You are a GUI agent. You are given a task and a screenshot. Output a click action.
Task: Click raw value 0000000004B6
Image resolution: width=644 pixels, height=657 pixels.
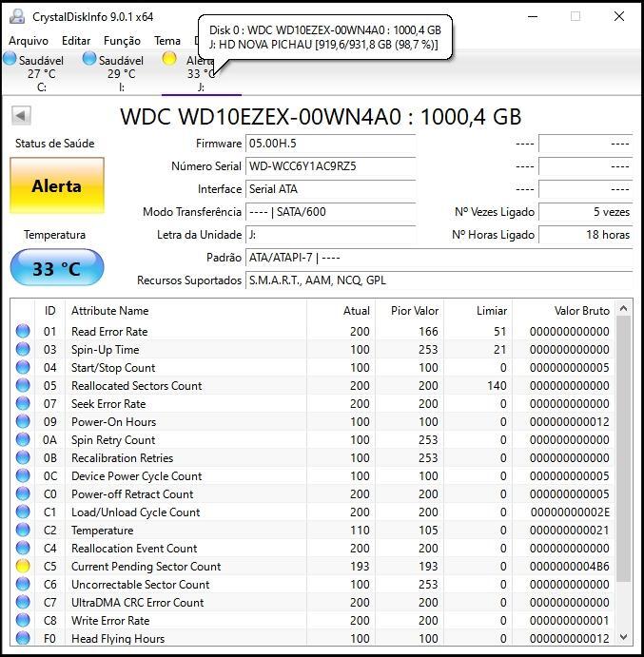click(x=570, y=566)
